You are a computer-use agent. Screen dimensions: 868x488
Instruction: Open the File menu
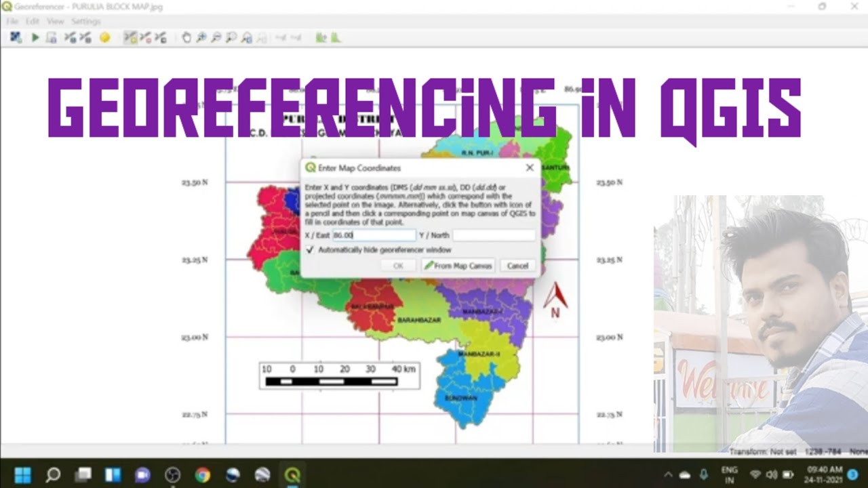[12, 22]
